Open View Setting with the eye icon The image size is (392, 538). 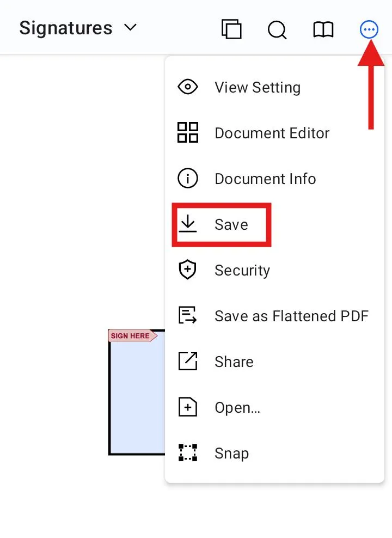[187, 87]
